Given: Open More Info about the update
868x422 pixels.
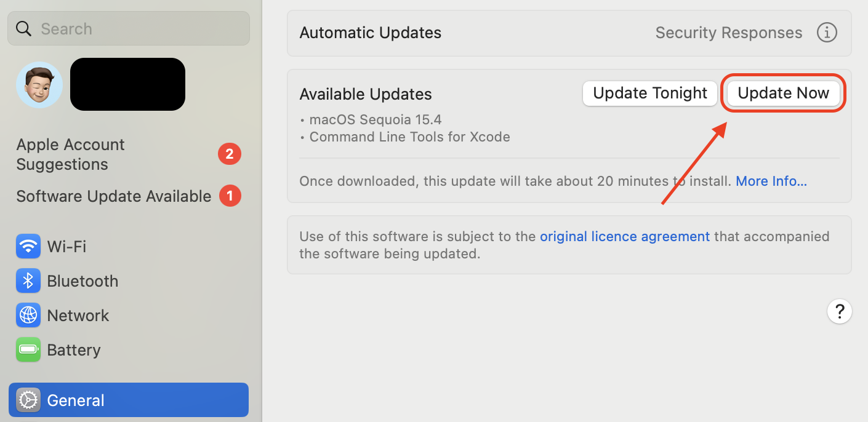Looking at the screenshot, I should pyautogui.click(x=771, y=181).
